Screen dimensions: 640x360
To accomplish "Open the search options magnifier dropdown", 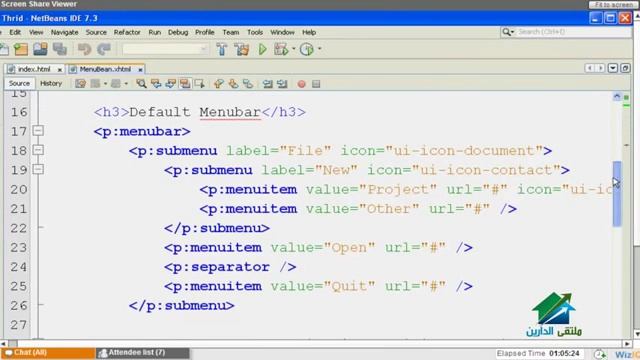I will (507, 32).
